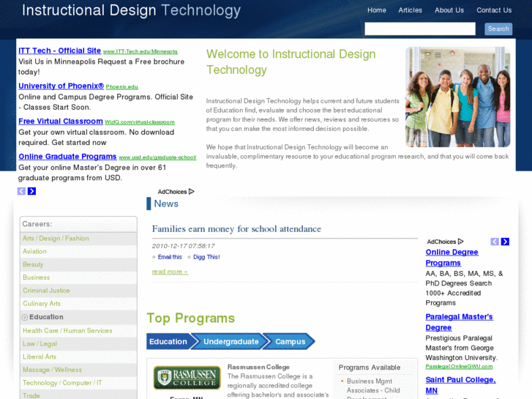Open Business careers category
This screenshot has height=399, width=532.
pos(37,277)
